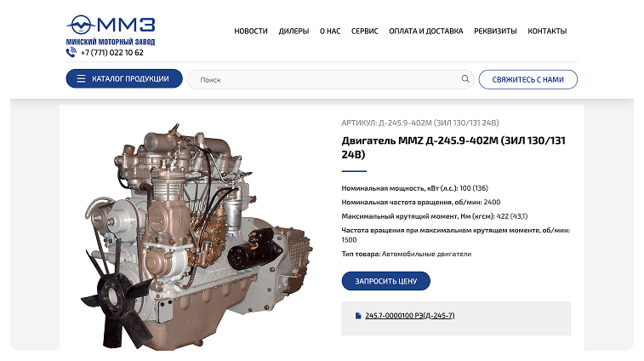Open the Новости menu item

[x=250, y=31]
